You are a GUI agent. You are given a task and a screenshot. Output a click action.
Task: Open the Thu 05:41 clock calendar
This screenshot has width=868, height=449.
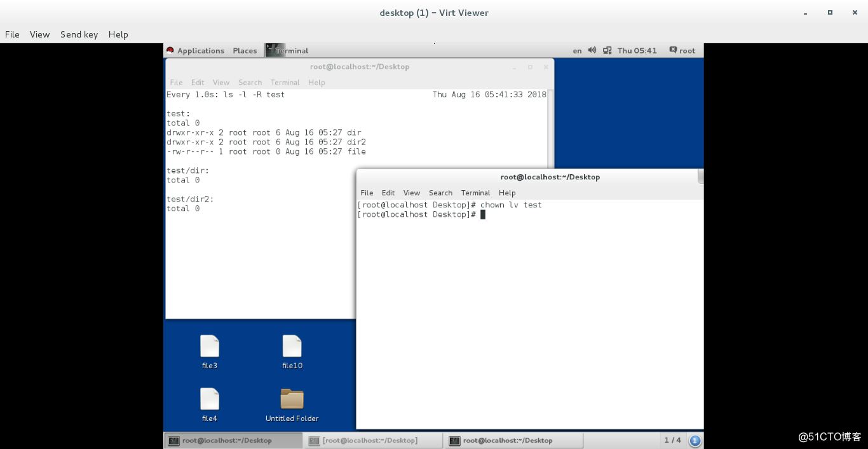[637, 50]
